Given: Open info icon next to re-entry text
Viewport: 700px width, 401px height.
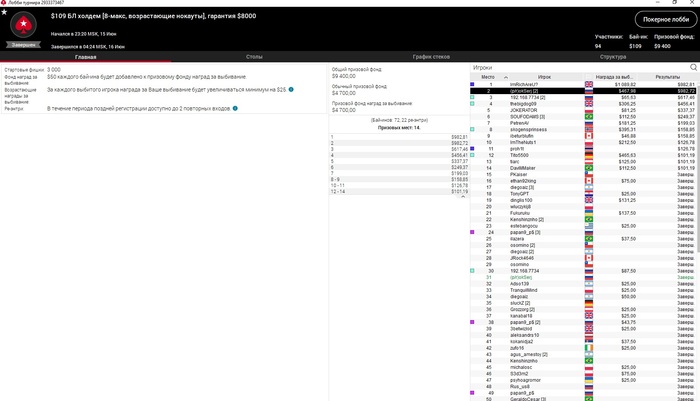Looking at the screenshot, I should [235, 108].
